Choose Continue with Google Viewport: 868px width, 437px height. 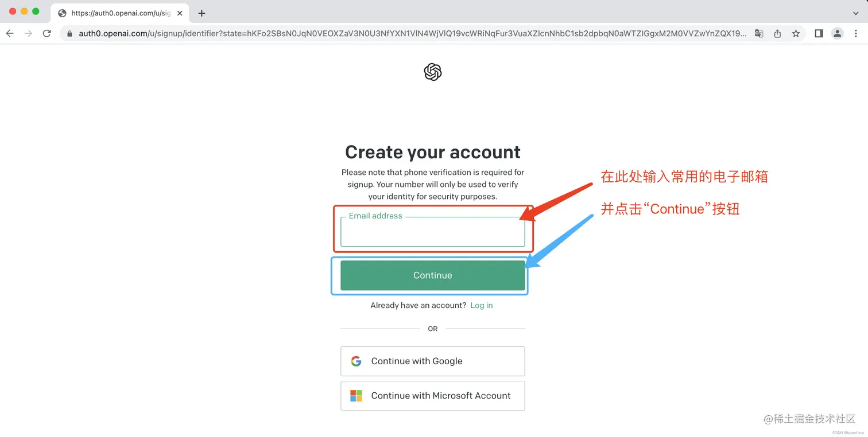tap(433, 361)
